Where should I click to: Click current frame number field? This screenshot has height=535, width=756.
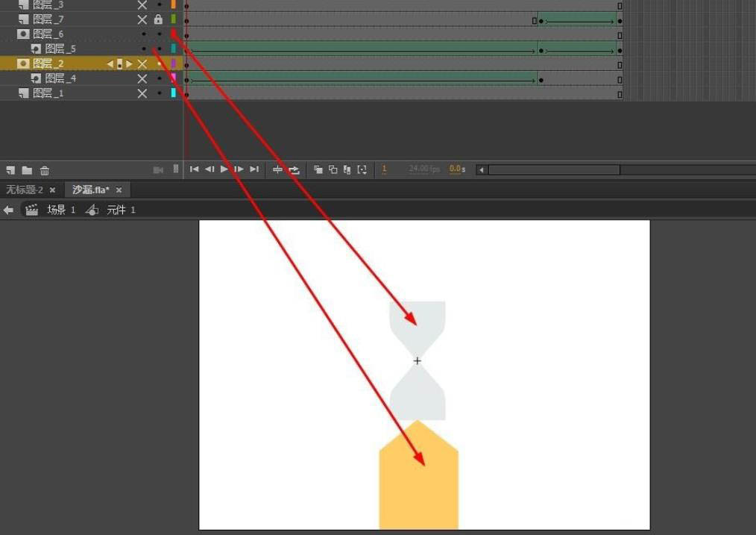tap(384, 169)
